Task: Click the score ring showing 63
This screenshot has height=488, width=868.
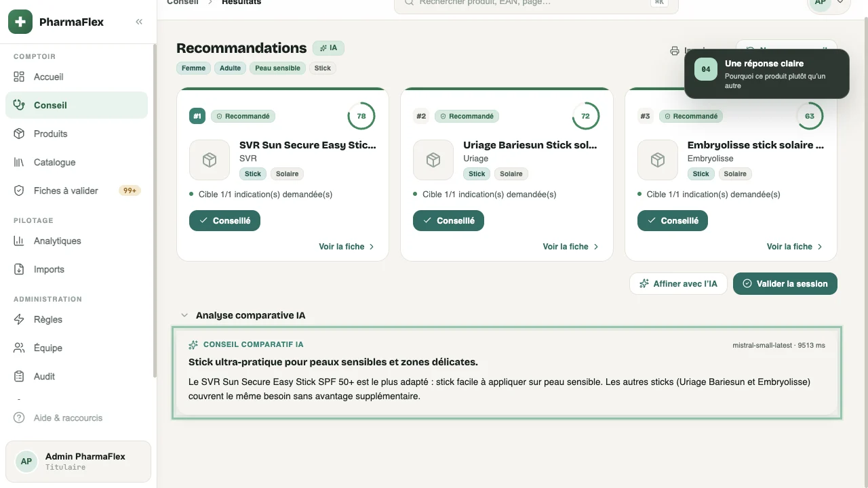Action: pyautogui.click(x=810, y=116)
